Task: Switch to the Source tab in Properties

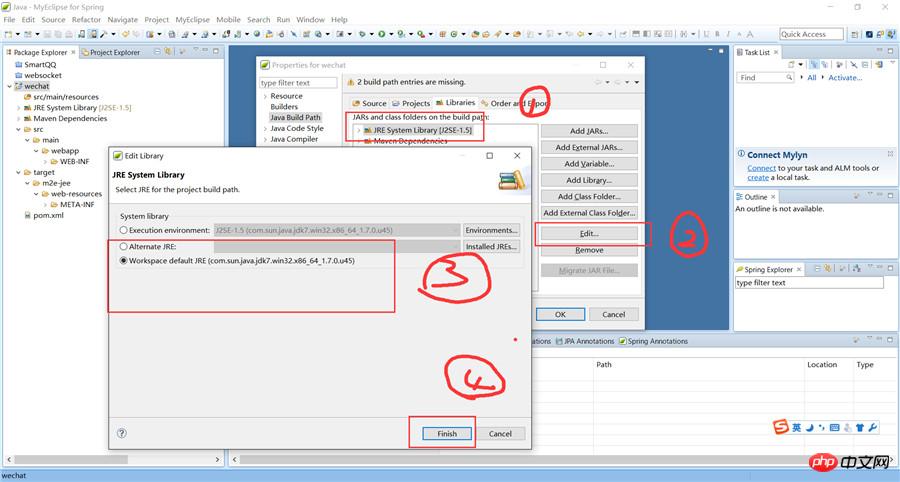Action: pyautogui.click(x=368, y=103)
